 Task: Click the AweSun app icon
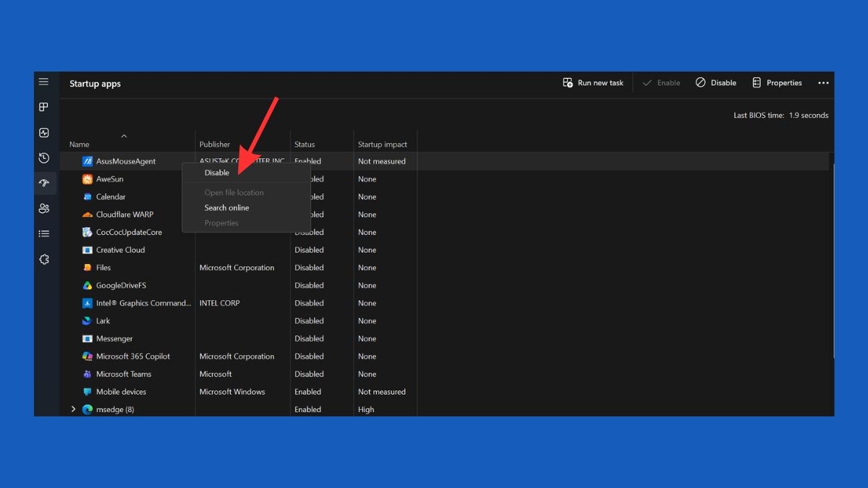[88, 179]
